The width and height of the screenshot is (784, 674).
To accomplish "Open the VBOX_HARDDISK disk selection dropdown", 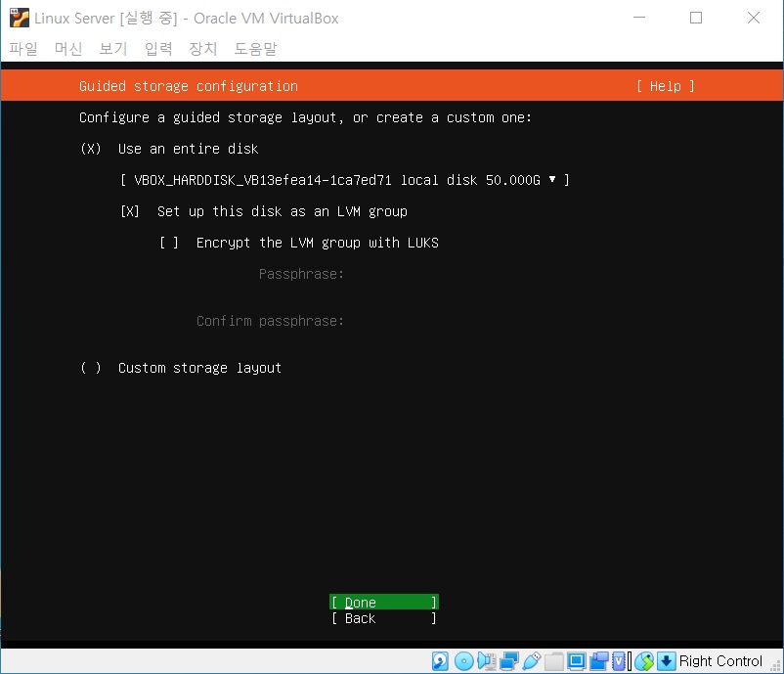I will 344,180.
